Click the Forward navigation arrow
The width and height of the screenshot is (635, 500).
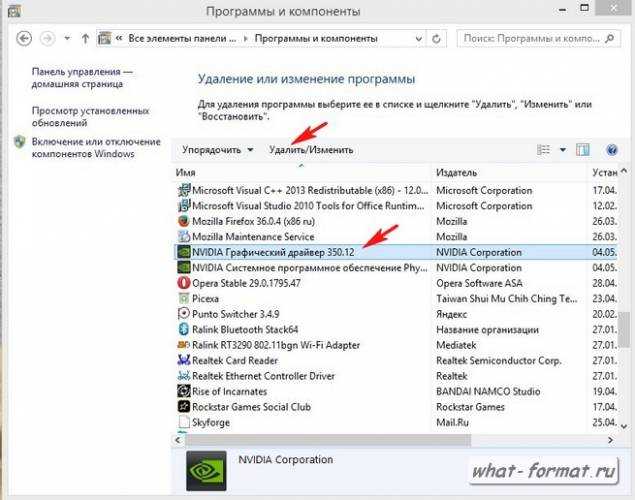coord(47,39)
